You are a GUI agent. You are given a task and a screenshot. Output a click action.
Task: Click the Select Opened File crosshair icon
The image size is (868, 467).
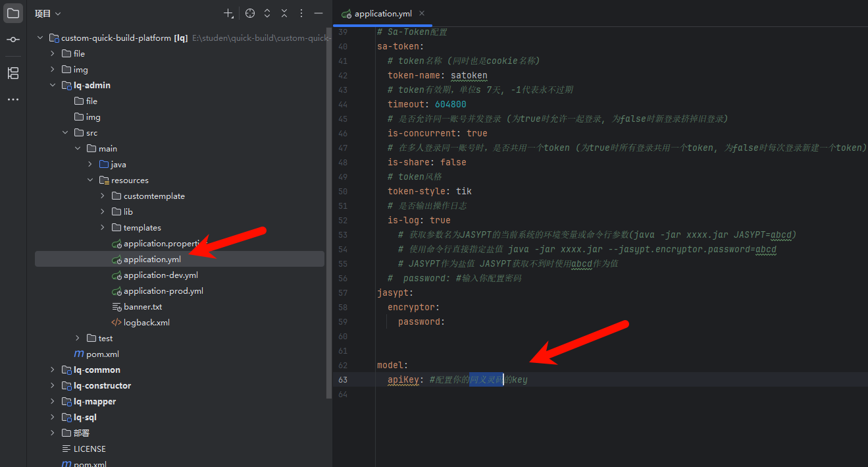click(250, 13)
